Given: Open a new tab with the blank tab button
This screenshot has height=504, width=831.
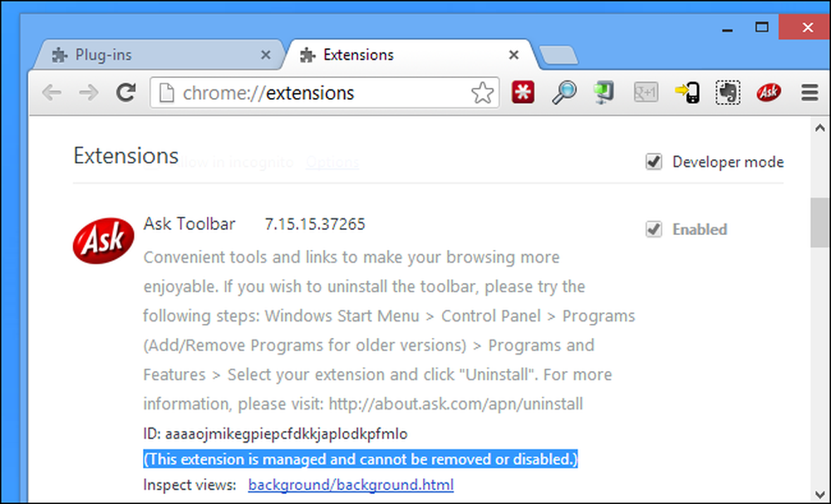Looking at the screenshot, I should coord(558,56).
